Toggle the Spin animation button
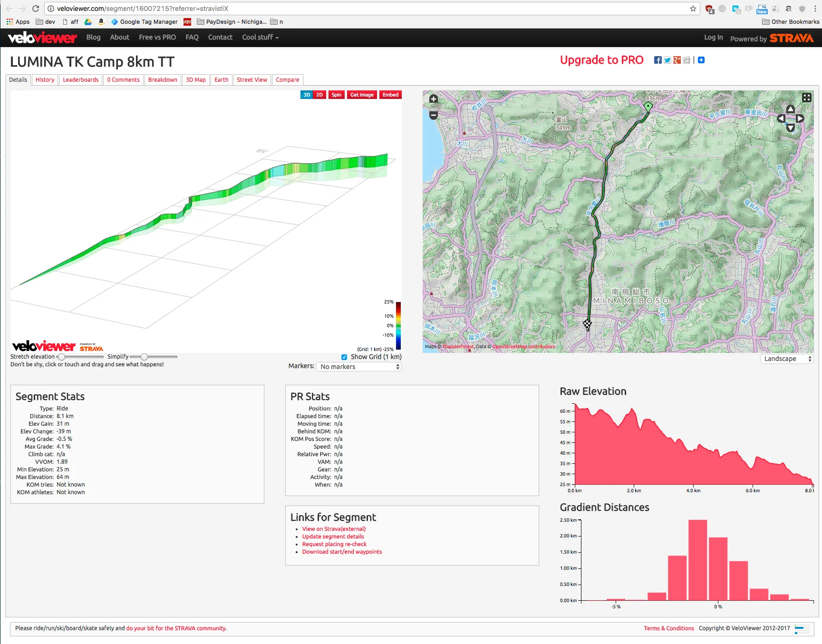This screenshot has width=822, height=644. (336, 95)
